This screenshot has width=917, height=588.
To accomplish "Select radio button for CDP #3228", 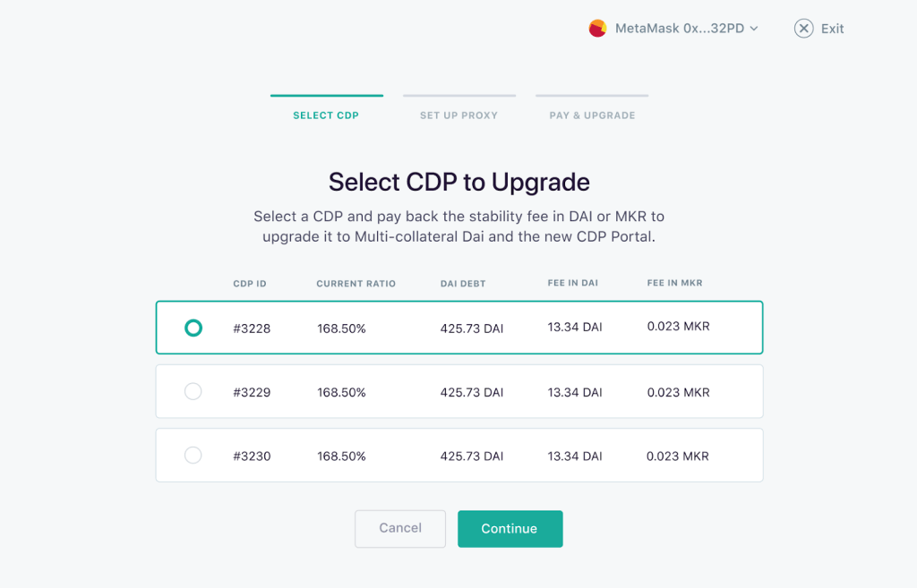I will 193,328.
